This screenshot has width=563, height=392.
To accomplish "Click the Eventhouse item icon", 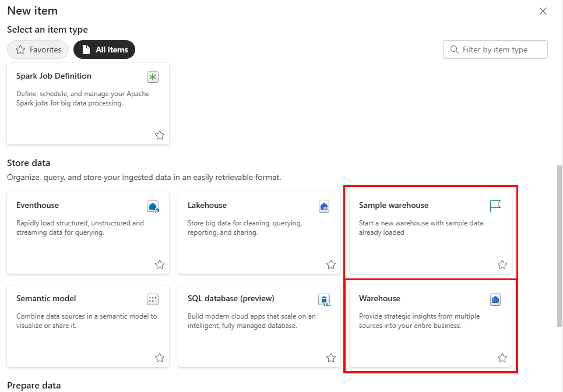I will pyautogui.click(x=153, y=206).
